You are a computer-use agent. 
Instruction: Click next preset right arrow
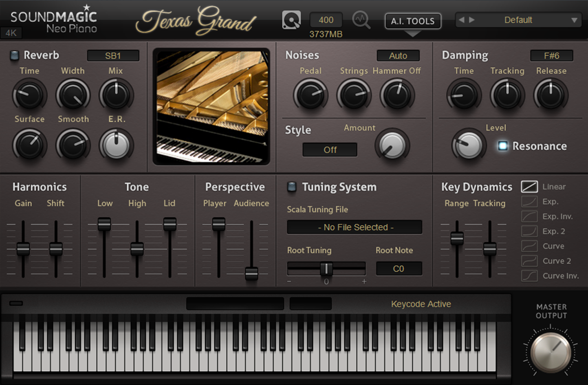pyautogui.click(x=472, y=20)
